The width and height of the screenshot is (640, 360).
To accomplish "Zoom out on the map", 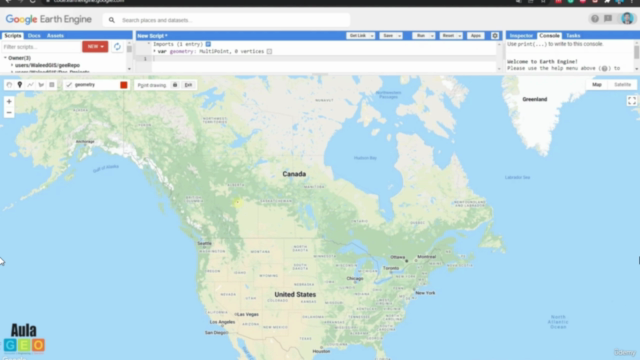I will point(9,113).
